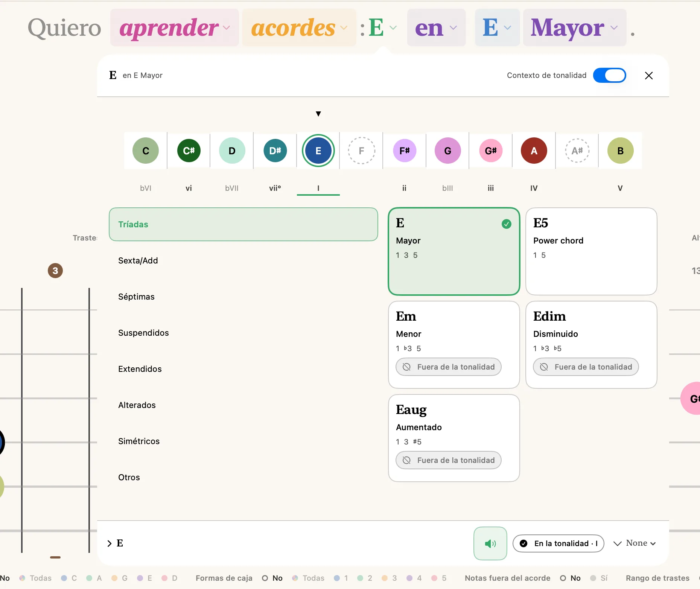Select the out-of-key F note circle
This screenshot has width=700, height=589.
(x=361, y=151)
